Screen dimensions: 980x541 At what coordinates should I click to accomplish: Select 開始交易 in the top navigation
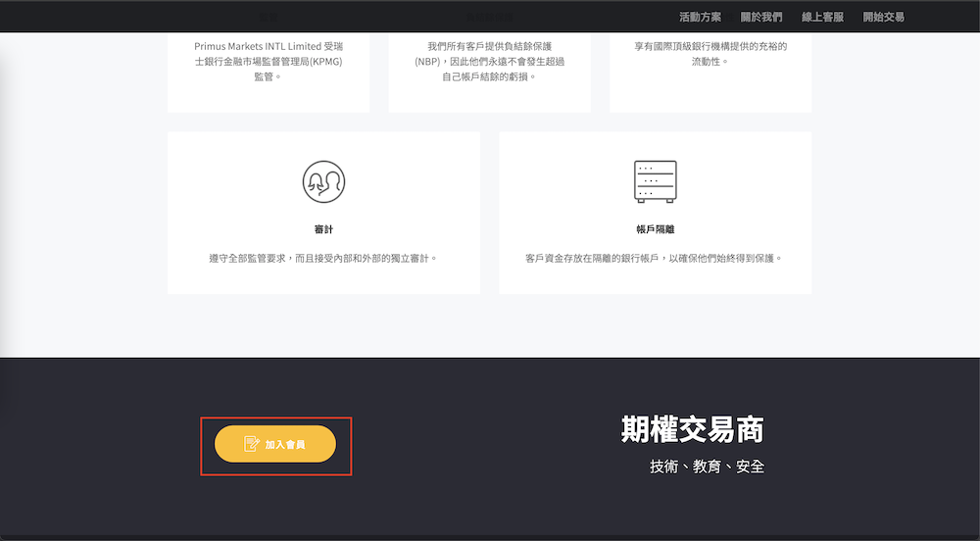[883, 17]
